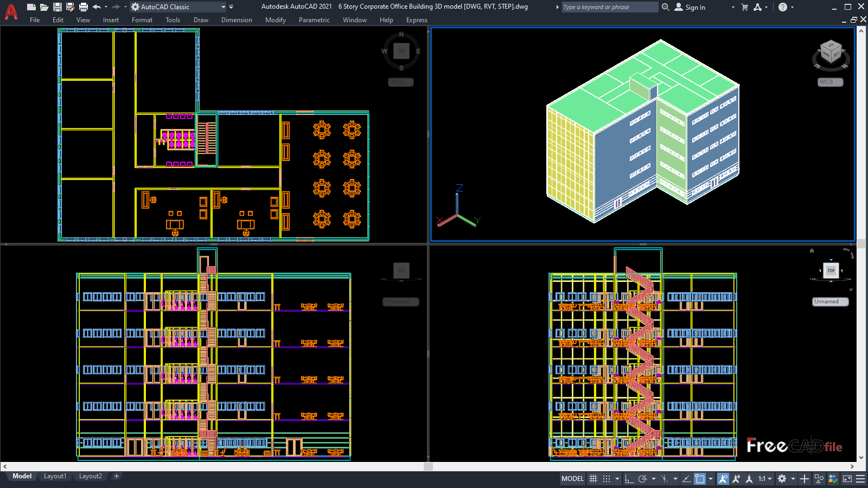
Task: Click the hardware acceleration icon
Action: [x=833, y=479]
